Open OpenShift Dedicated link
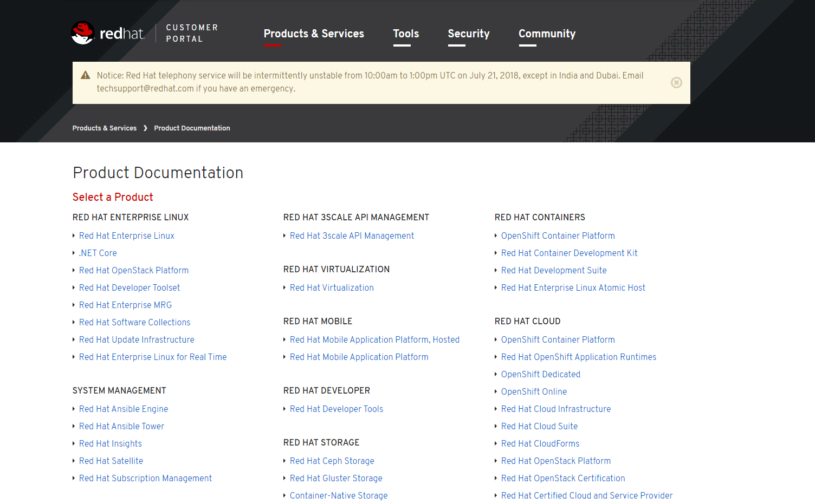 [541, 375]
